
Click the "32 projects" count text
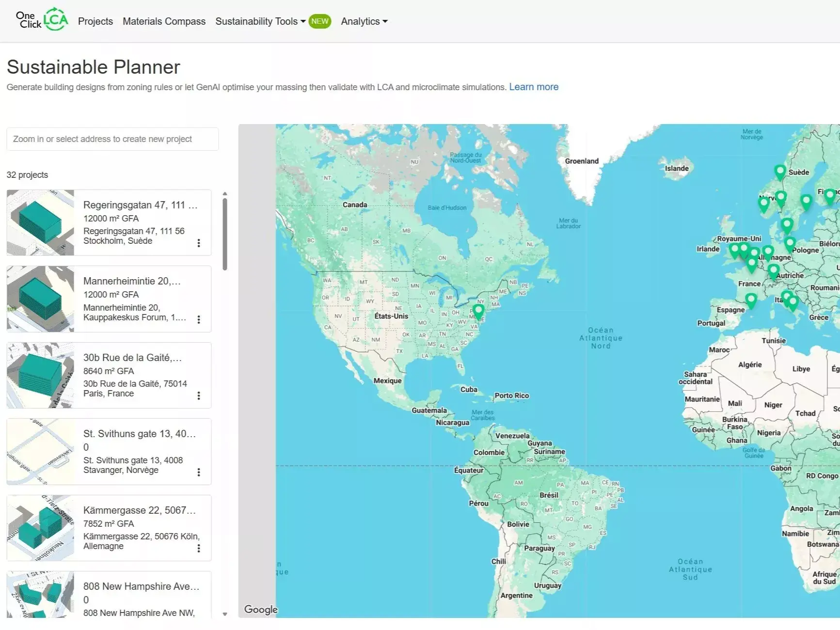click(27, 175)
